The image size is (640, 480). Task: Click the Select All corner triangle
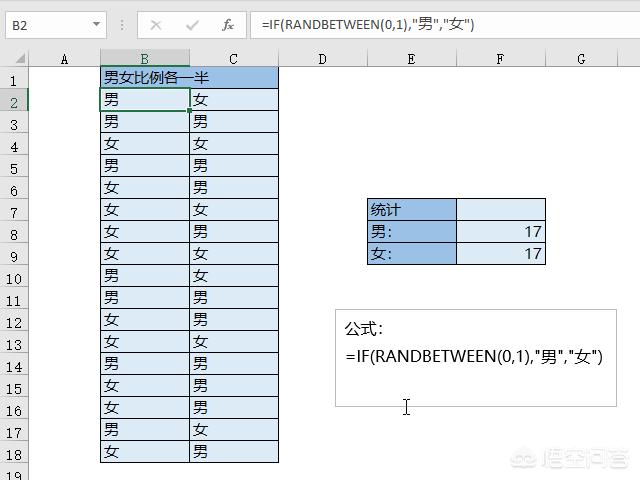(x=20, y=58)
